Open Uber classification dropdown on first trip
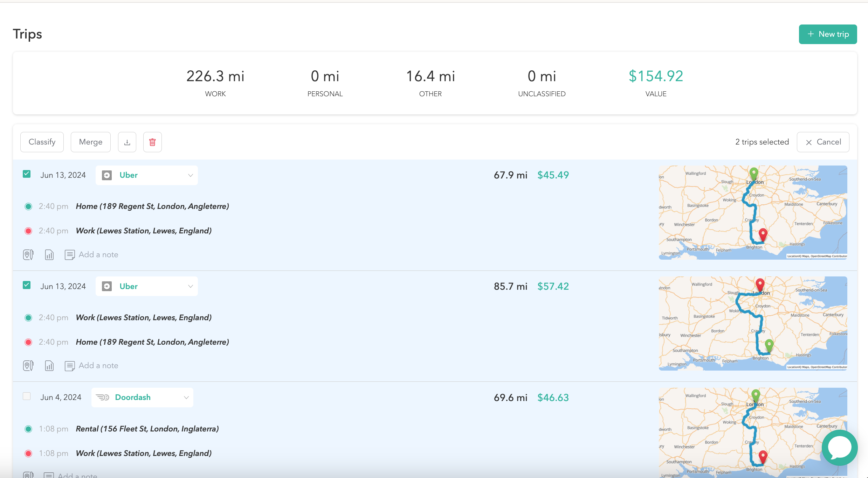 [x=146, y=175]
